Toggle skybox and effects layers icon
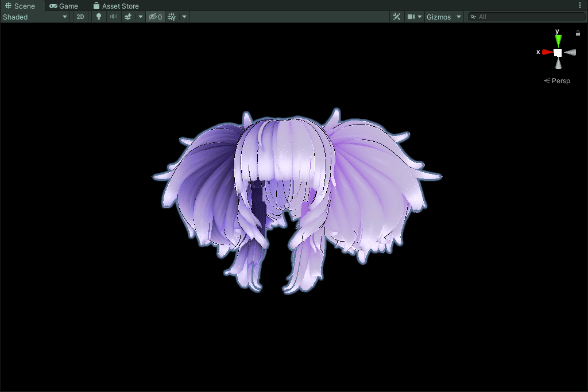This screenshot has height=392, width=588. coord(128,17)
